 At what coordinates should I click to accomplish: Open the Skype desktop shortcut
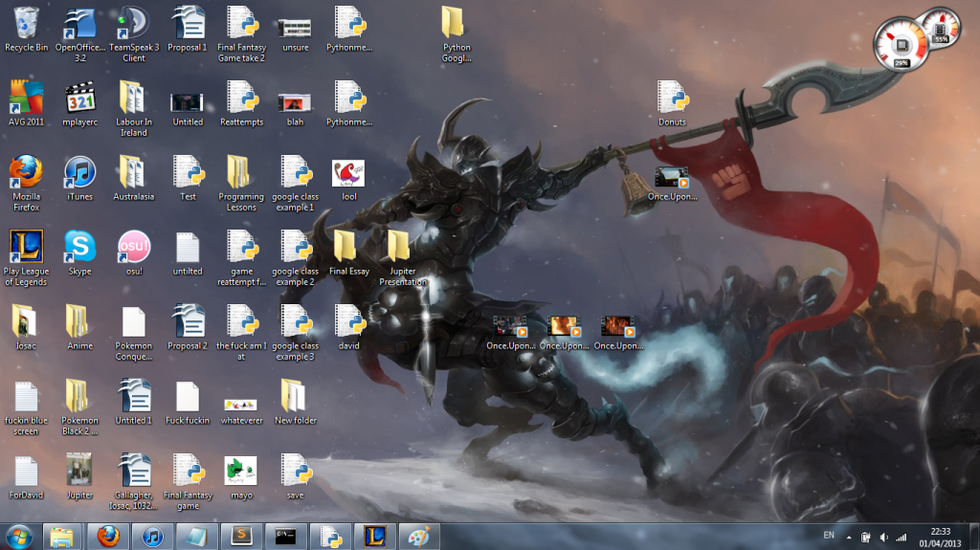tap(80, 246)
